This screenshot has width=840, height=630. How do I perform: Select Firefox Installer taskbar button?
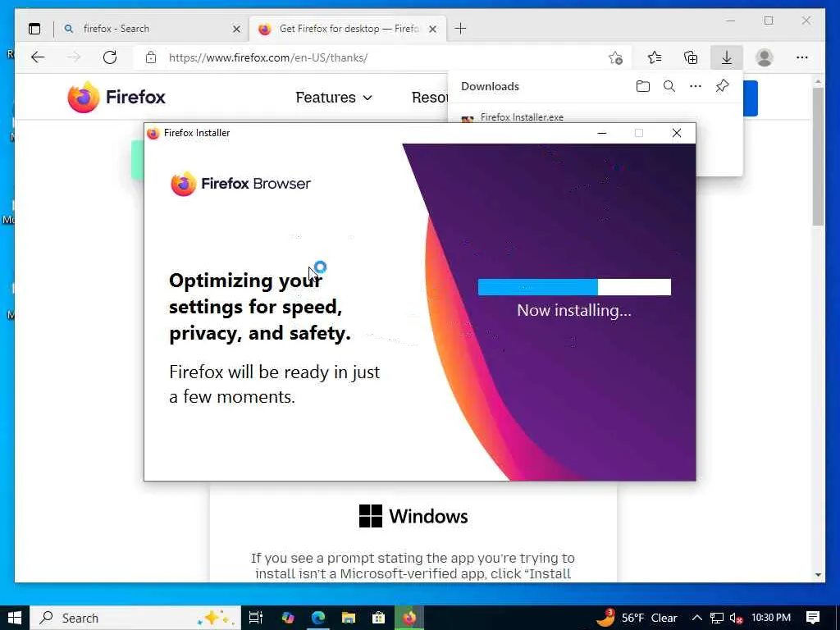(x=410, y=618)
